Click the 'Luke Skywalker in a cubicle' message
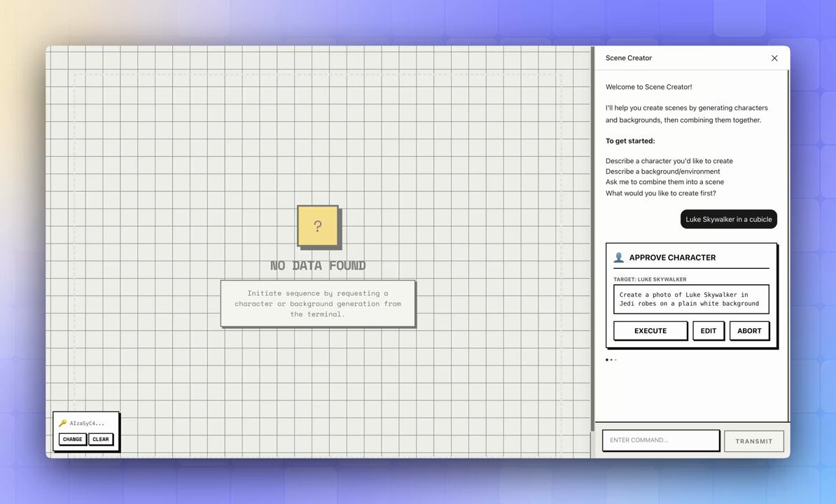Image resolution: width=836 pixels, height=504 pixels. (x=728, y=219)
